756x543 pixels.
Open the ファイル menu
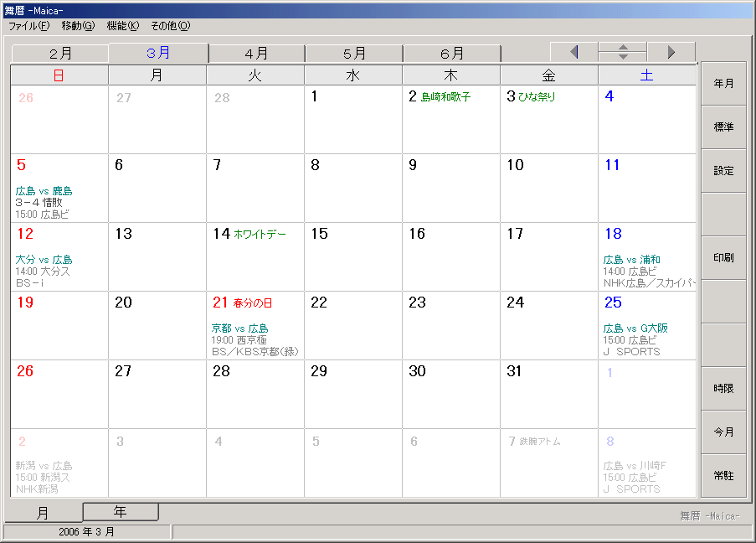[28, 26]
